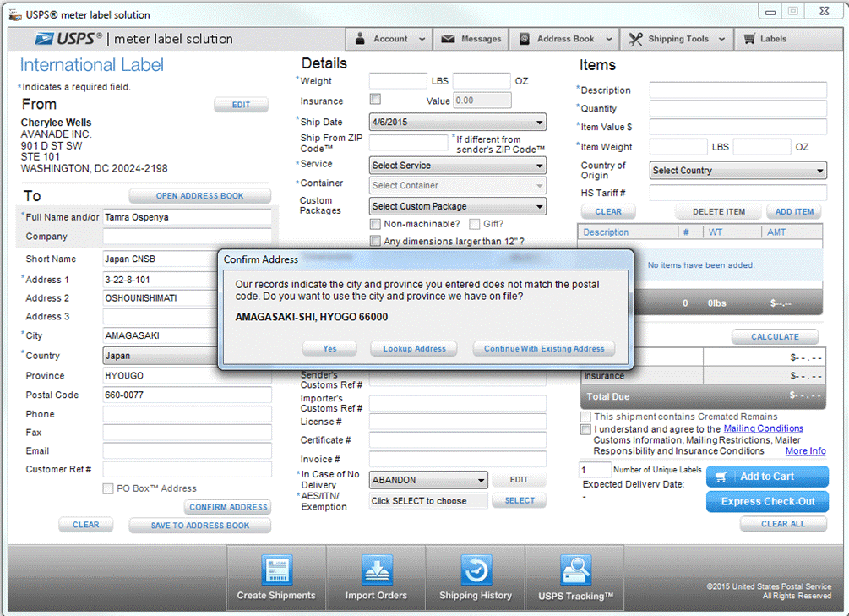Click the From EDIT button
This screenshot has height=616, width=849.
pos(241,105)
